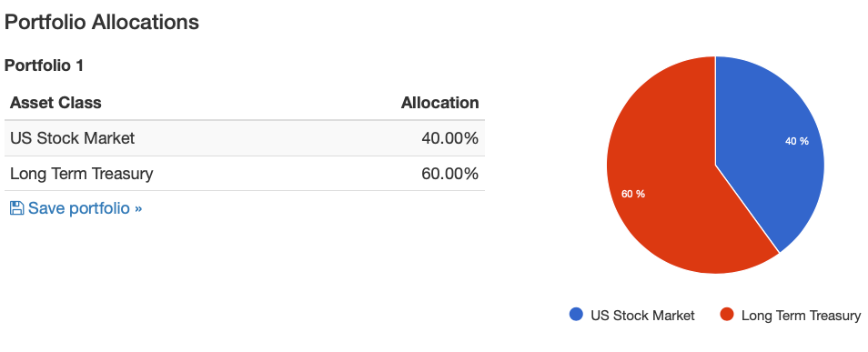Viewport: 868px width, 352px height.
Task: Open the Save portfolio link
Action: point(76,208)
